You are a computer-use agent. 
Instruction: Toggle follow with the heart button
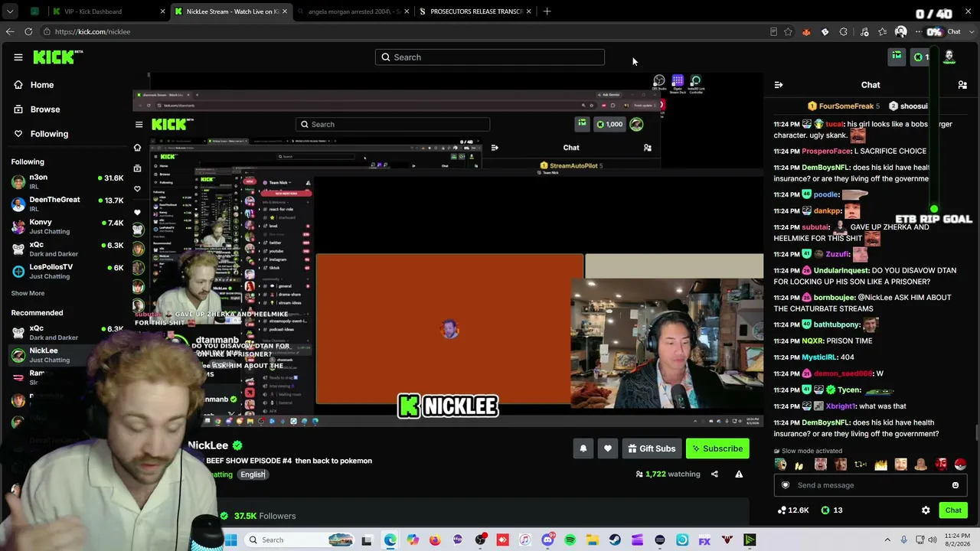pyautogui.click(x=608, y=448)
